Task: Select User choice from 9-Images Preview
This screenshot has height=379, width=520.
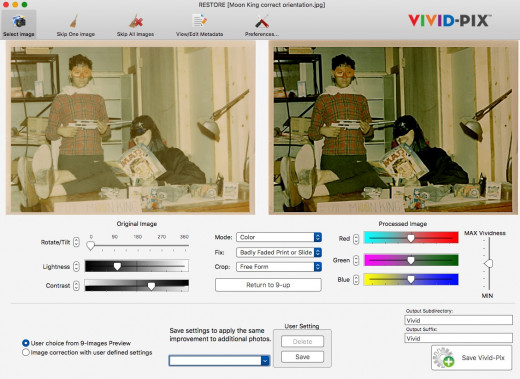Action: [26, 343]
